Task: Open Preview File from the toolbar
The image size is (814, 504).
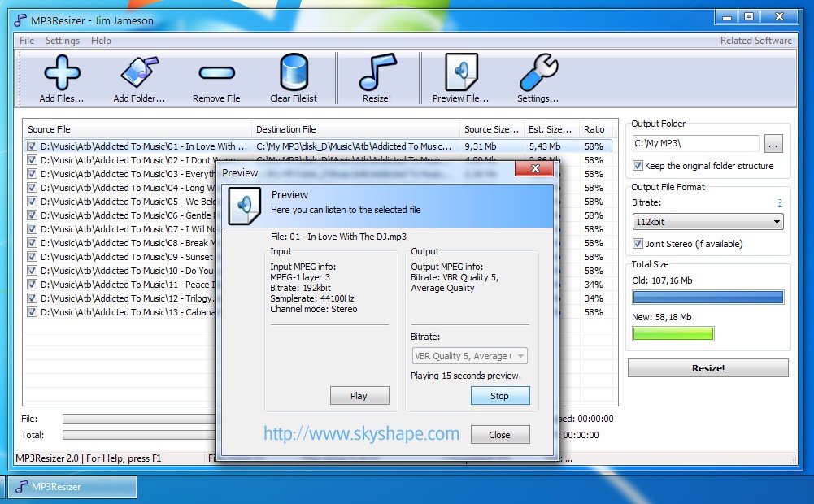Action: pos(460,73)
